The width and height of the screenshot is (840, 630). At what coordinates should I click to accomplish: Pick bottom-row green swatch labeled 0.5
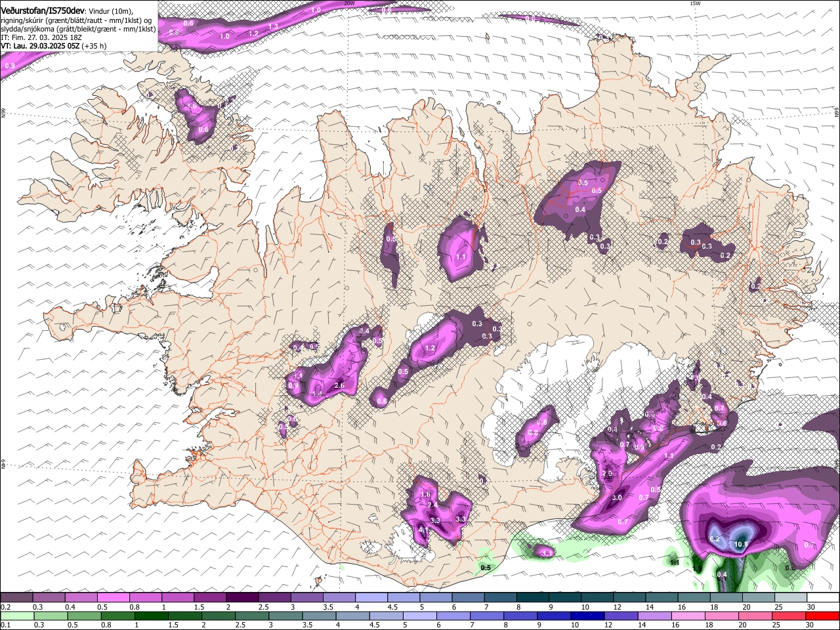(85, 616)
